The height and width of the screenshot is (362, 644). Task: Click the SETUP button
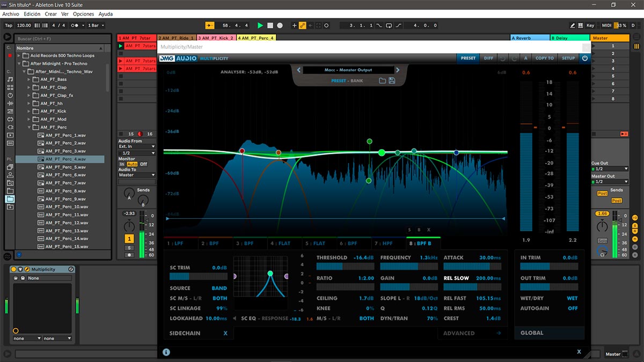point(568,58)
